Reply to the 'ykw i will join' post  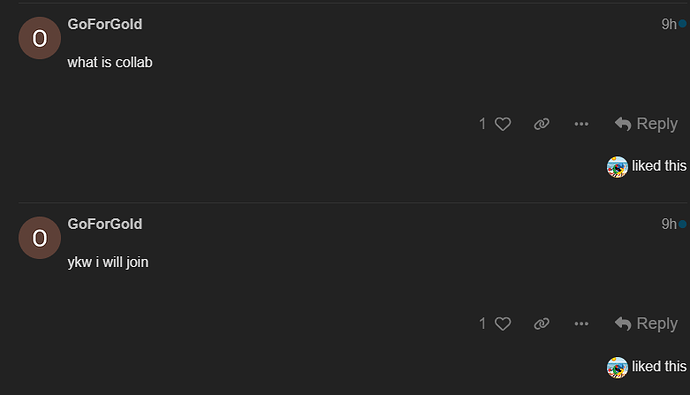tap(646, 324)
